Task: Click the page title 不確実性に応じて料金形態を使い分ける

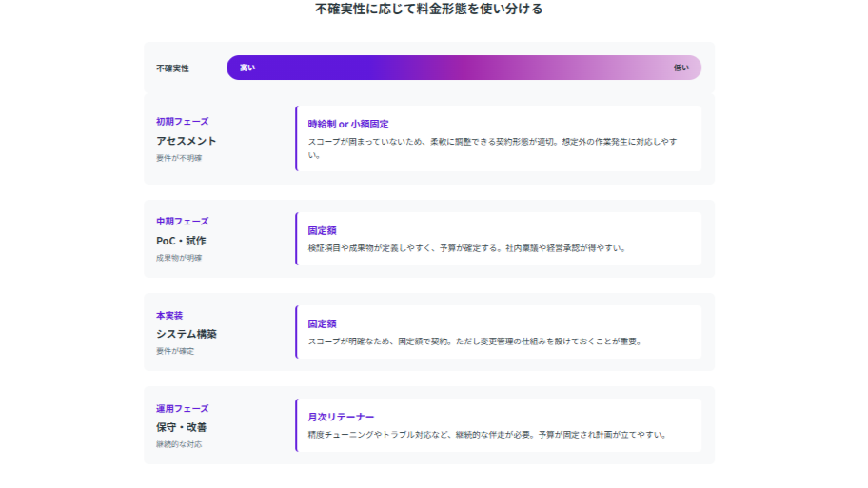Action: (429, 10)
